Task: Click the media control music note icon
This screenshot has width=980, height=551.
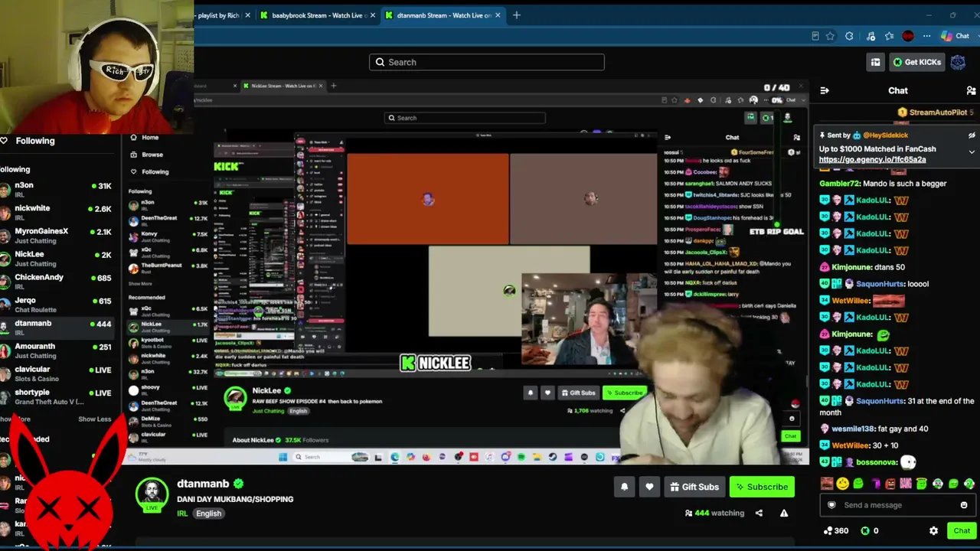Action: point(871,36)
